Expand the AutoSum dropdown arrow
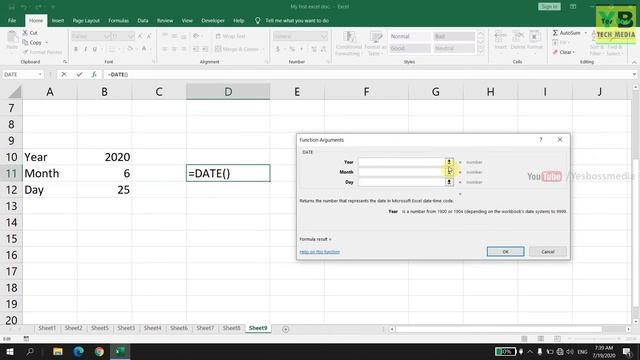This screenshot has width=640, height=360. pyautogui.click(x=585, y=33)
